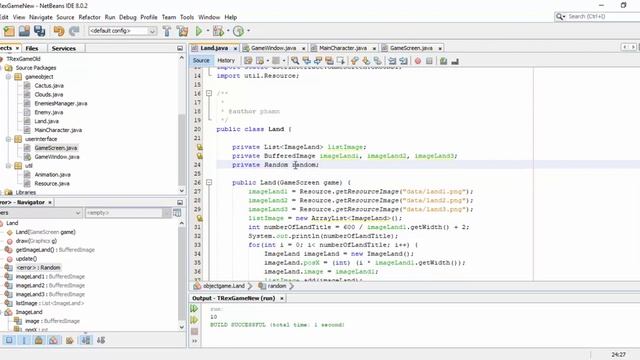This screenshot has width=640, height=360.
Task: Click the Stop square icon in Output panel
Action: tap(195, 331)
